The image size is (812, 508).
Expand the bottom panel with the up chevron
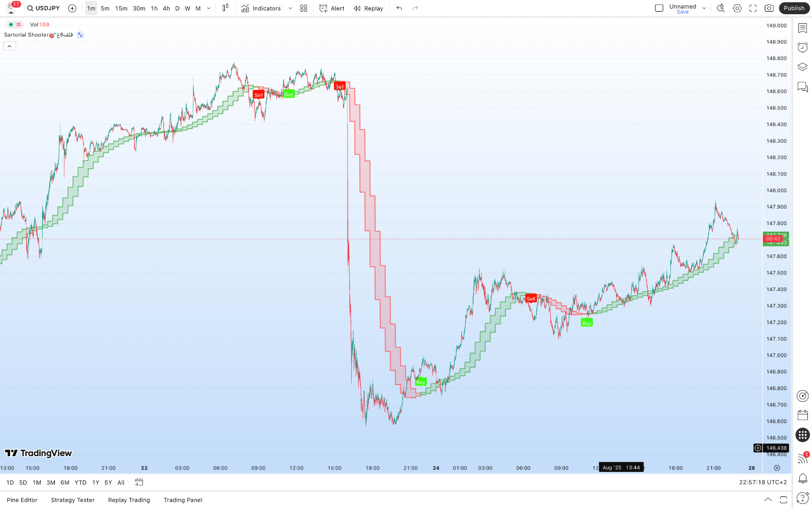(768, 499)
